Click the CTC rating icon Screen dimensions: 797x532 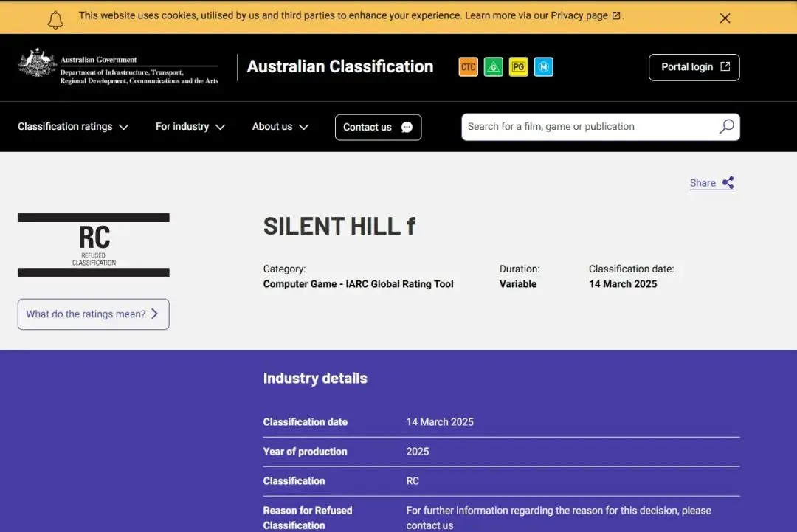468,66
